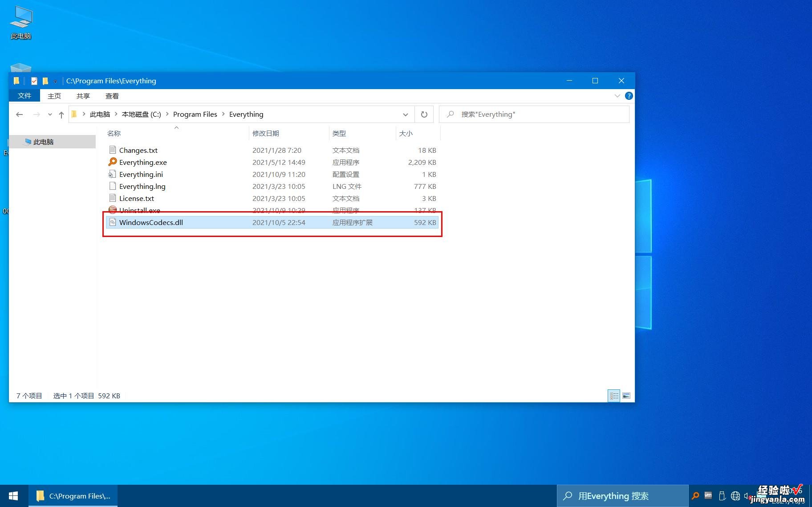Open the Windows Start menu
Image resolution: width=812 pixels, height=507 pixels.
(13, 496)
